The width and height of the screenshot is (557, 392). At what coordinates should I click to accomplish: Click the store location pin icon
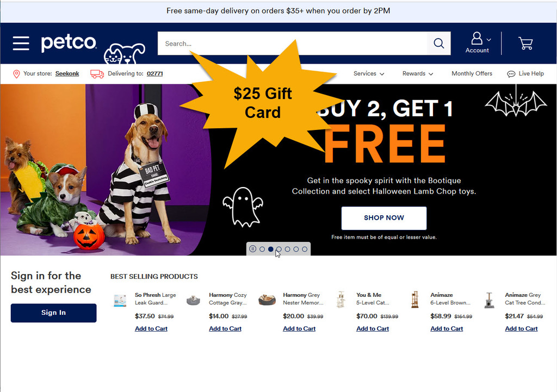(x=16, y=74)
